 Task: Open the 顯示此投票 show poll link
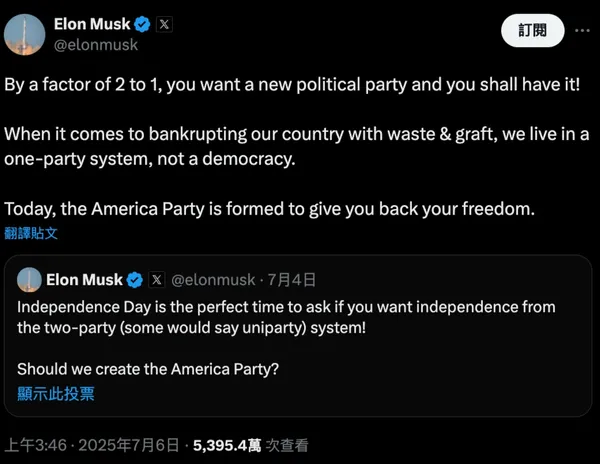[56, 393]
